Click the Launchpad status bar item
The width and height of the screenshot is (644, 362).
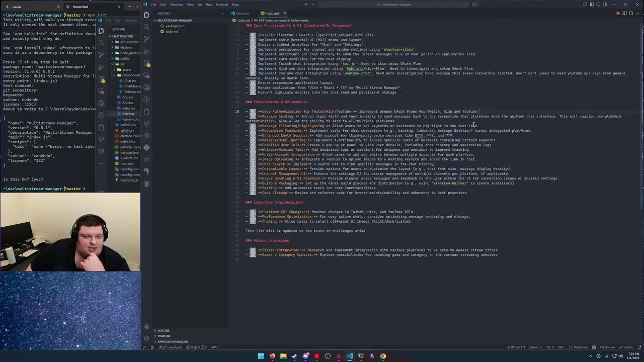(173, 347)
